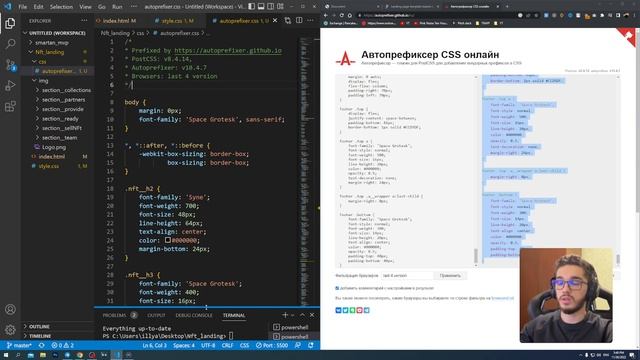Image resolution: width=640 pixels, height=360 pixels.
Task: Open the Accounts menu icon
Action: click(10, 309)
